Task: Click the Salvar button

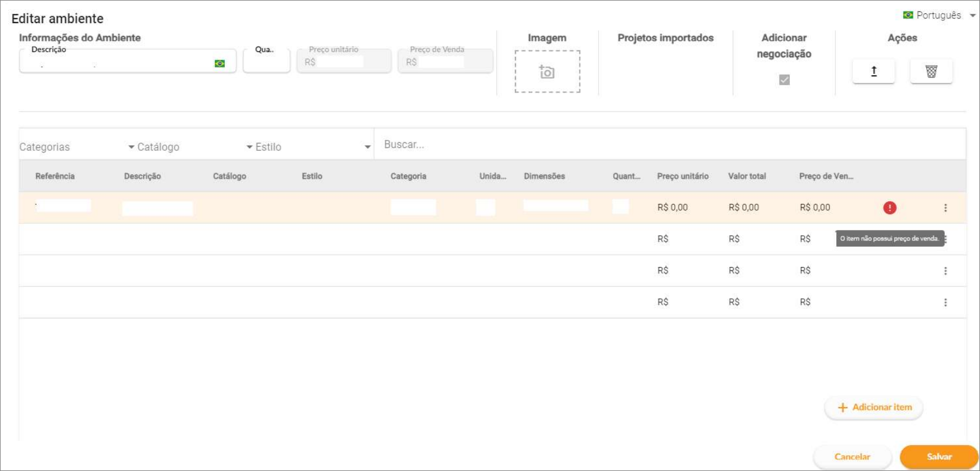Action: click(939, 457)
